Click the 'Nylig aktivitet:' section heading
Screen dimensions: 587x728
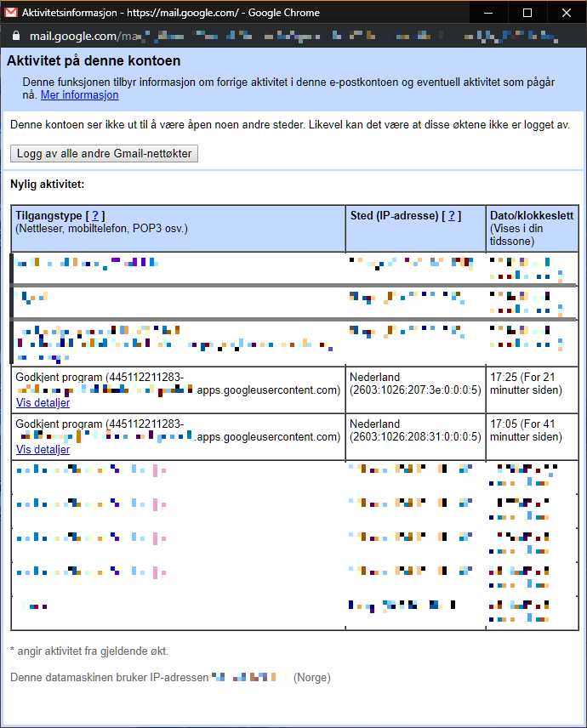[x=48, y=184]
